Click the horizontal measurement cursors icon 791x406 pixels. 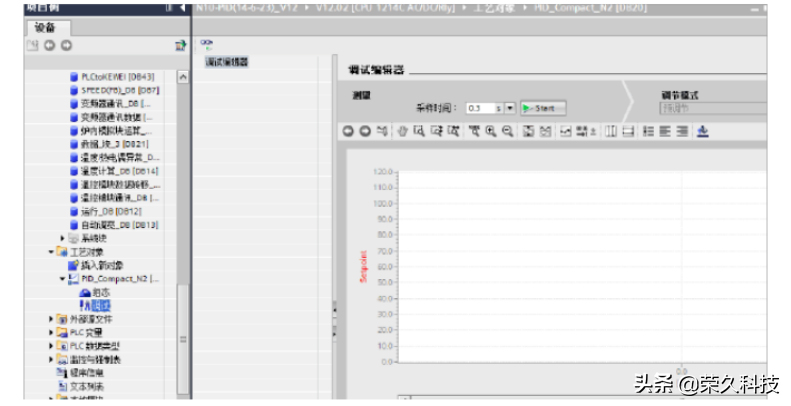628,131
